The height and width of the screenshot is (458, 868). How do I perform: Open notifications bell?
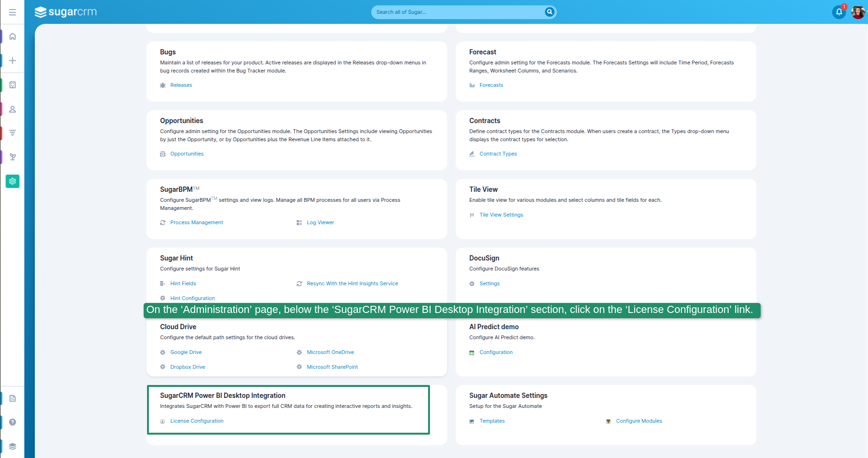838,12
